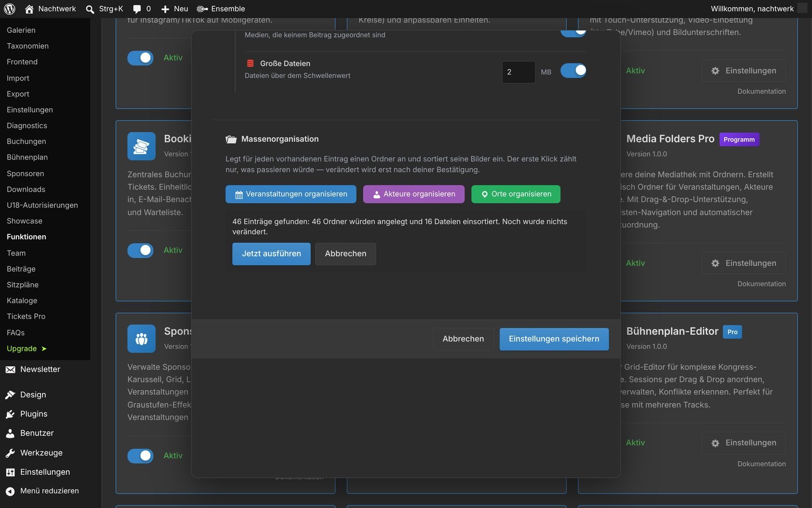
Task: Open the Dokumentation link under Media Folders Pro
Action: [761, 284]
